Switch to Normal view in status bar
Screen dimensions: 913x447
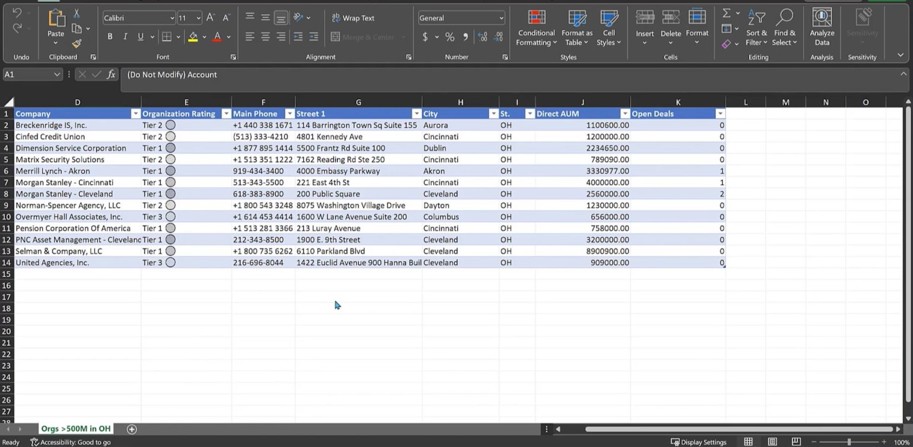[749, 442]
